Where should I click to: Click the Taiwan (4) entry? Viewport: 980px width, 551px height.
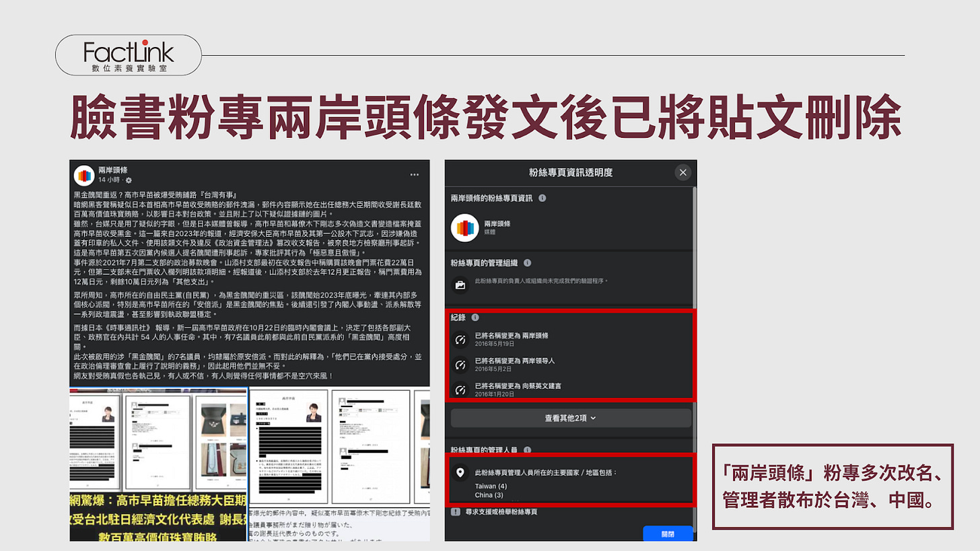[491, 486]
